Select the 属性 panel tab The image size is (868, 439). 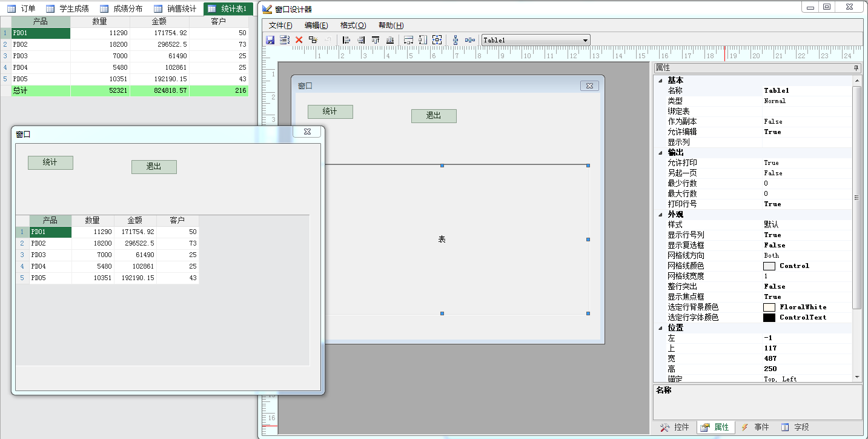[715, 427]
